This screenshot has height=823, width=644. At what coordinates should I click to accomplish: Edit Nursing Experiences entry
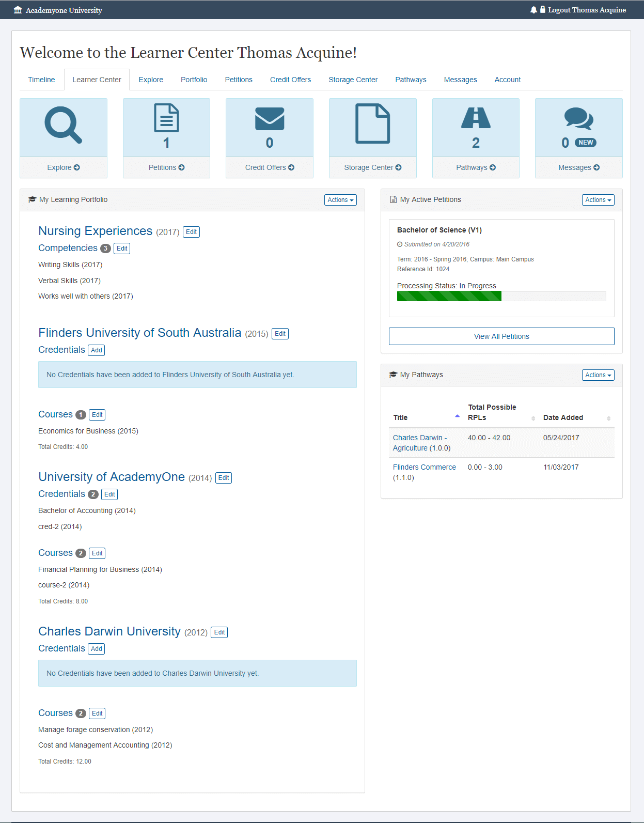[x=191, y=232]
